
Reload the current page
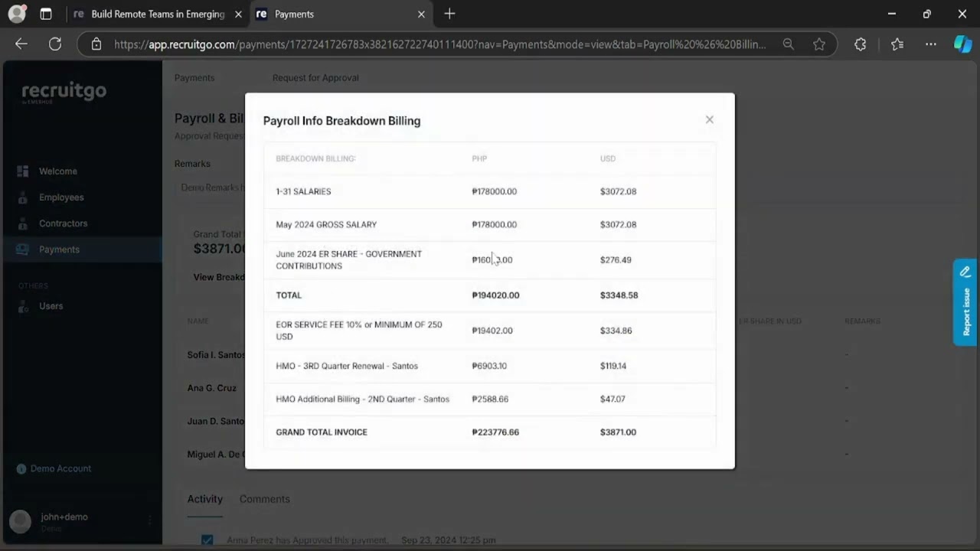55,44
